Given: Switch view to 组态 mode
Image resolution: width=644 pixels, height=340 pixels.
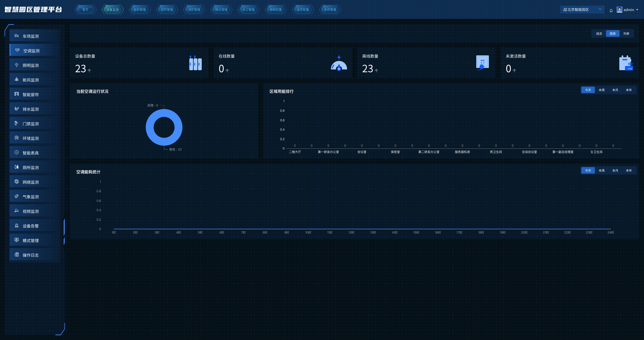Looking at the screenshot, I should pyautogui.click(x=599, y=33).
